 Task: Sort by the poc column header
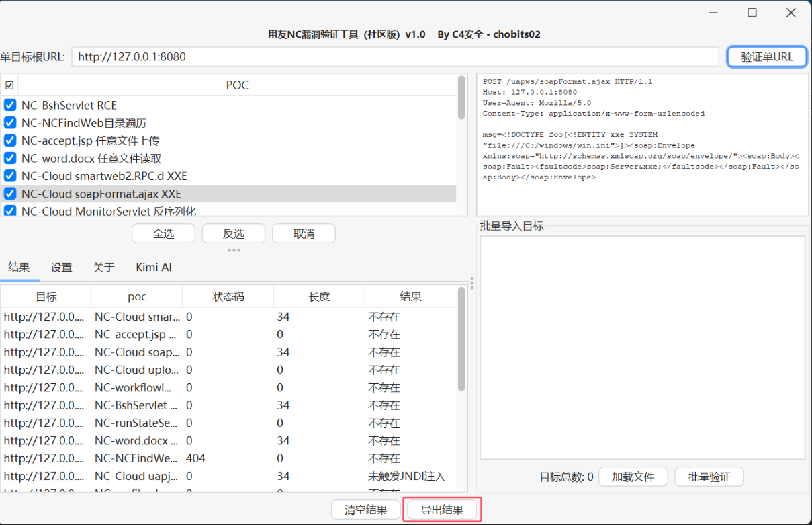[x=136, y=296]
